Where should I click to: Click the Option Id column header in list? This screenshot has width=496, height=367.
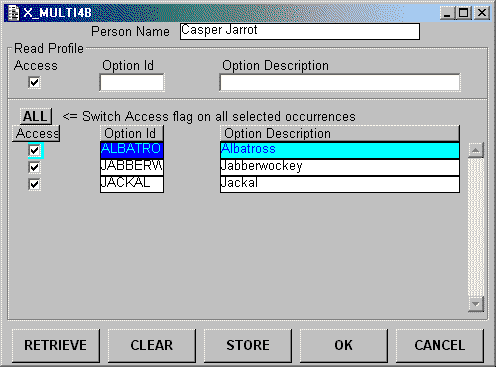(x=132, y=133)
